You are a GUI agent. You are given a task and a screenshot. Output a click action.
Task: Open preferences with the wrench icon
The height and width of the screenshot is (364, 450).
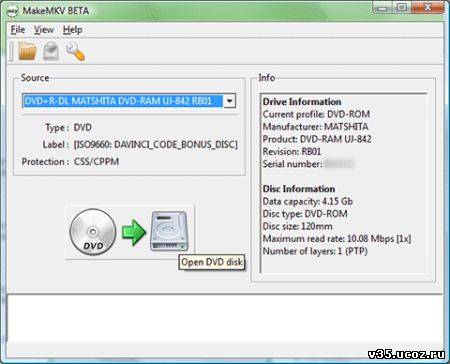coord(75,52)
